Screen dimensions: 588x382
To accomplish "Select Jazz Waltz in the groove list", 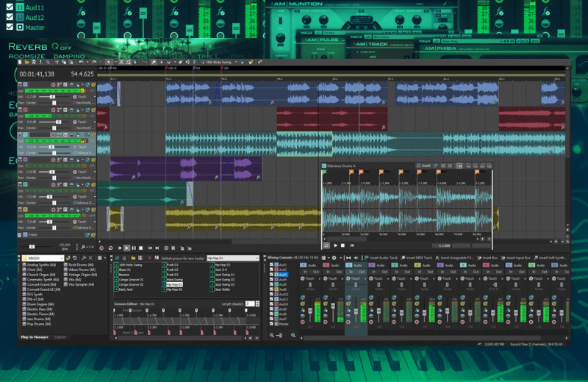I will [x=221, y=289].
